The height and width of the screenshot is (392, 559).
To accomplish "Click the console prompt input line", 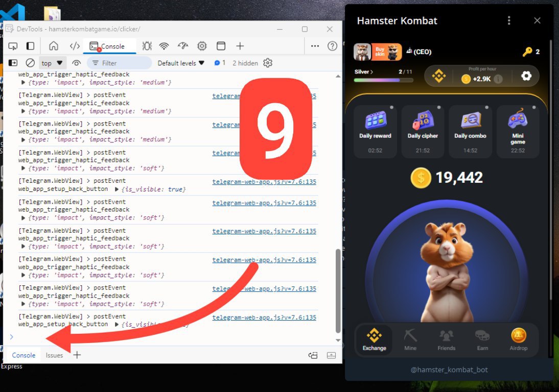I will [171, 337].
